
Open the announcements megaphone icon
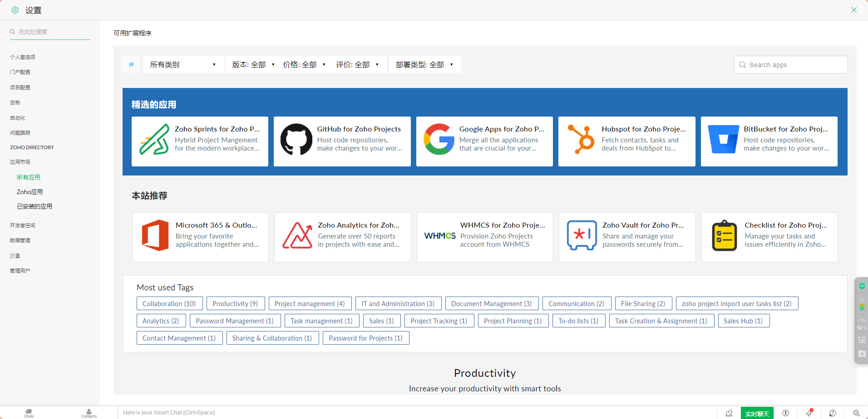[x=809, y=413]
